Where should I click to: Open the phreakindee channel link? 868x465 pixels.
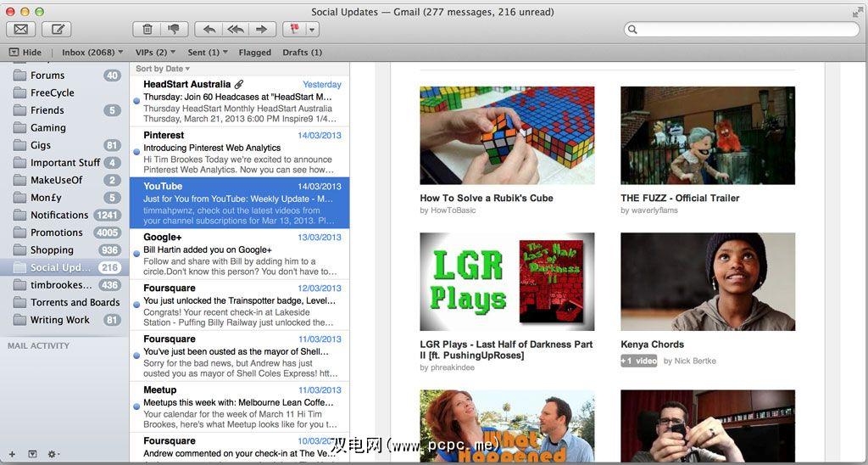pos(448,367)
